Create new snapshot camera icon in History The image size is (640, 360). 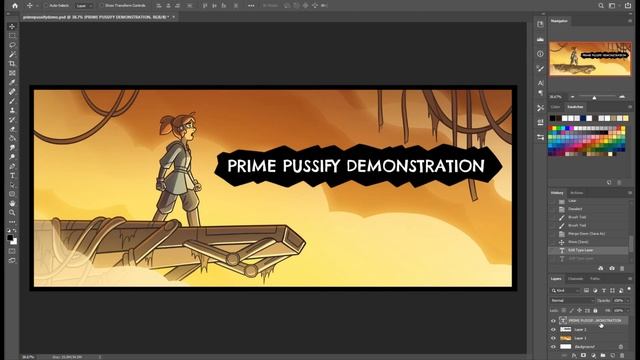click(612, 268)
